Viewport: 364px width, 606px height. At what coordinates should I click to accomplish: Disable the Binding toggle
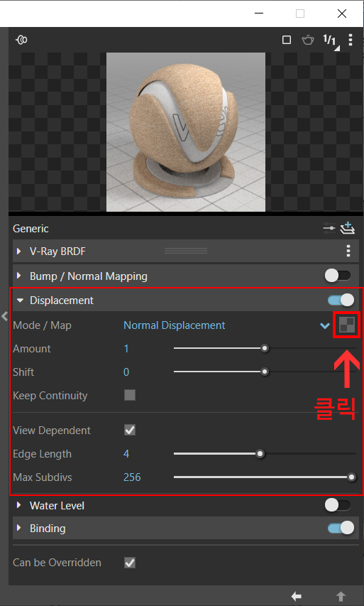(x=341, y=528)
